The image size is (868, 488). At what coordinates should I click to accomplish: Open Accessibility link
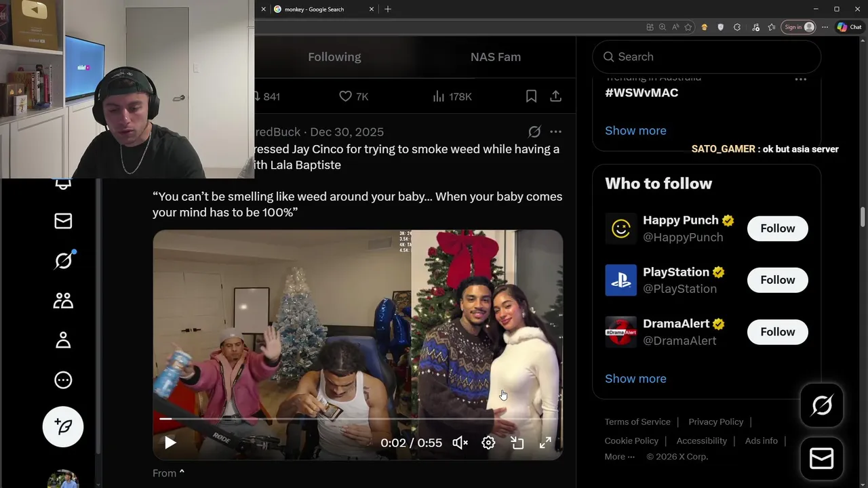click(701, 441)
